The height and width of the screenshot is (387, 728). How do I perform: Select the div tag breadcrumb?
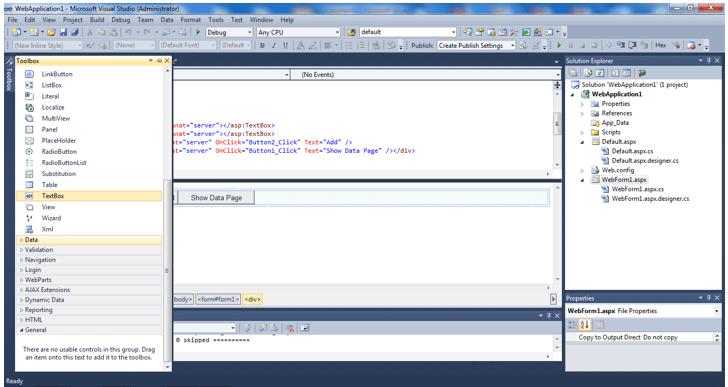pyautogui.click(x=253, y=300)
